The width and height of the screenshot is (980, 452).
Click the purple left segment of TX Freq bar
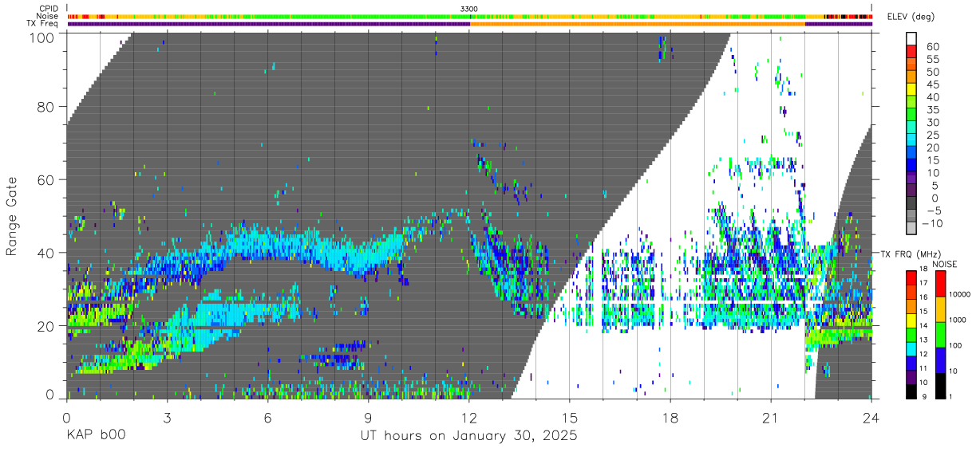tap(269, 24)
